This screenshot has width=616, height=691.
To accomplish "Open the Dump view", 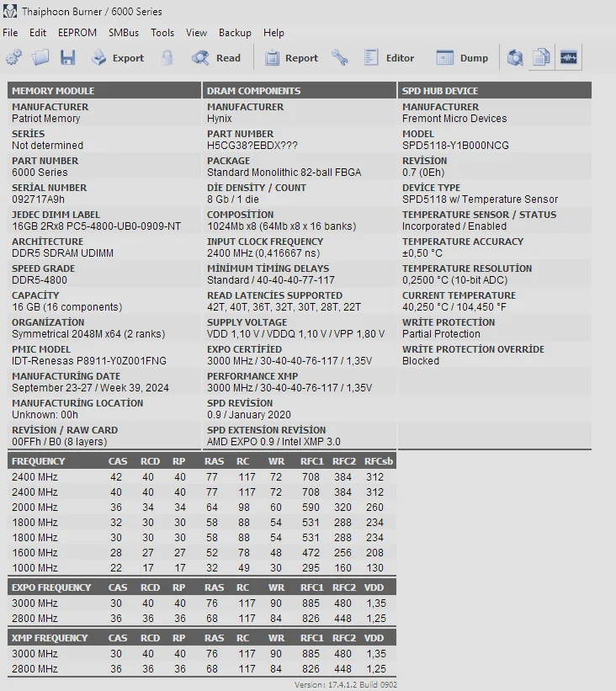I will coord(462,58).
